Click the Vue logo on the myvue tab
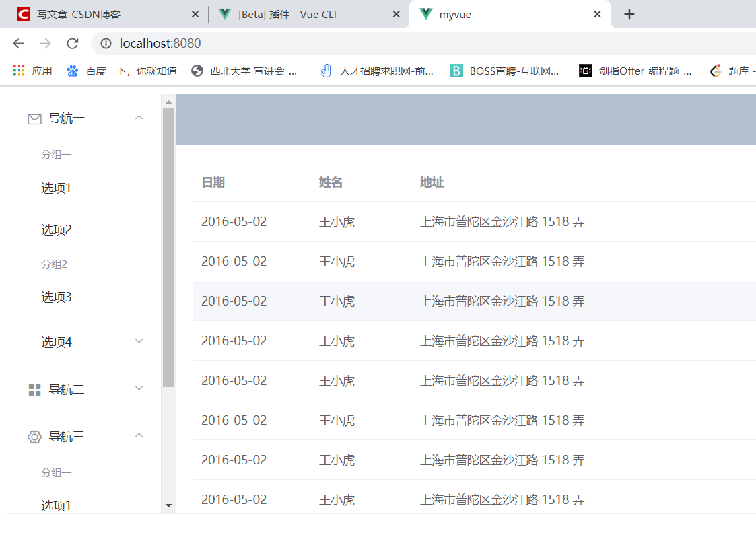 tap(425, 14)
